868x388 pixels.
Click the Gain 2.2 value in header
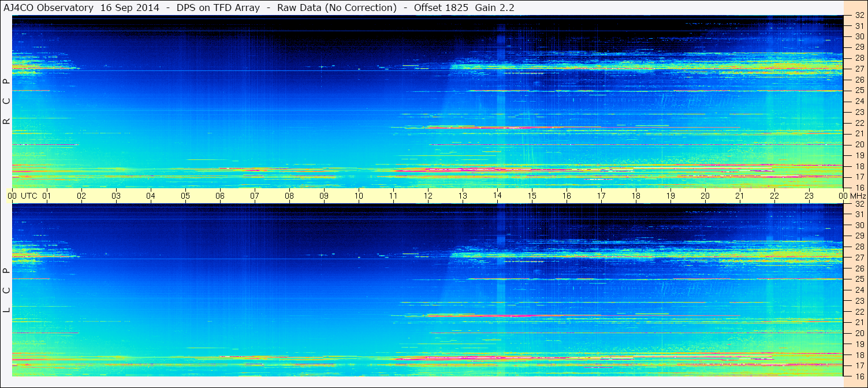[x=494, y=8]
